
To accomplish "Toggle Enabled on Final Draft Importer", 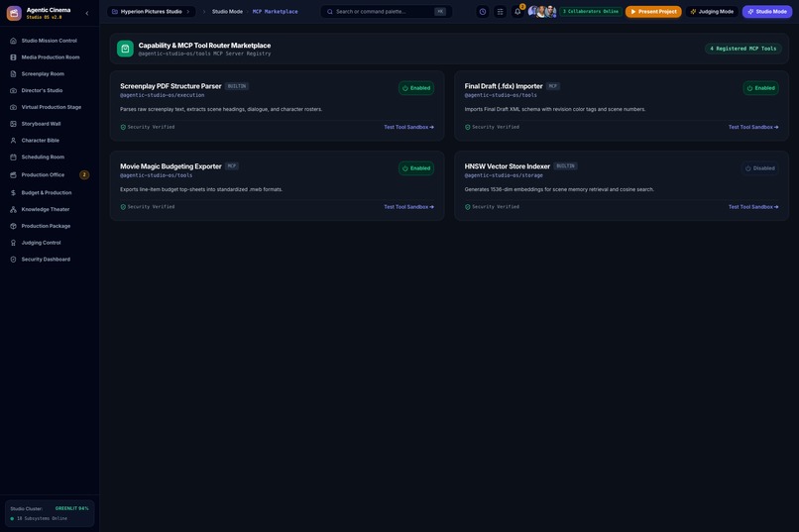I will [x=760, y=88].
